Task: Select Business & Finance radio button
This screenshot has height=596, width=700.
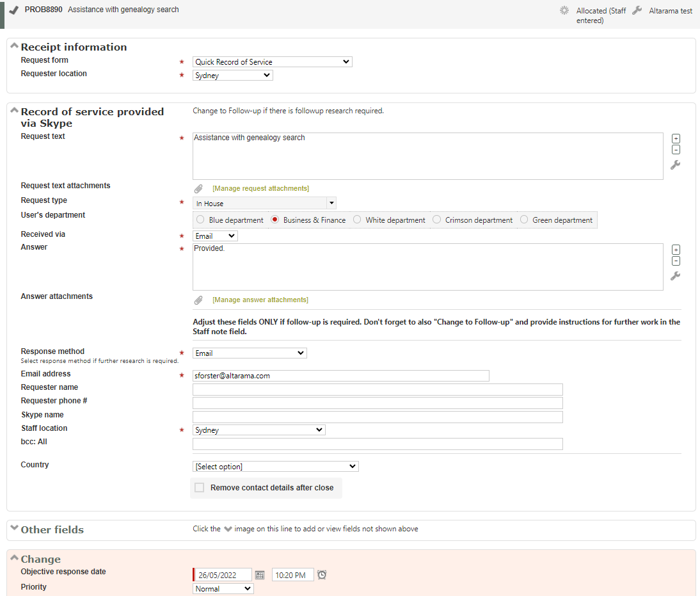Action: [x=275, y=220]
